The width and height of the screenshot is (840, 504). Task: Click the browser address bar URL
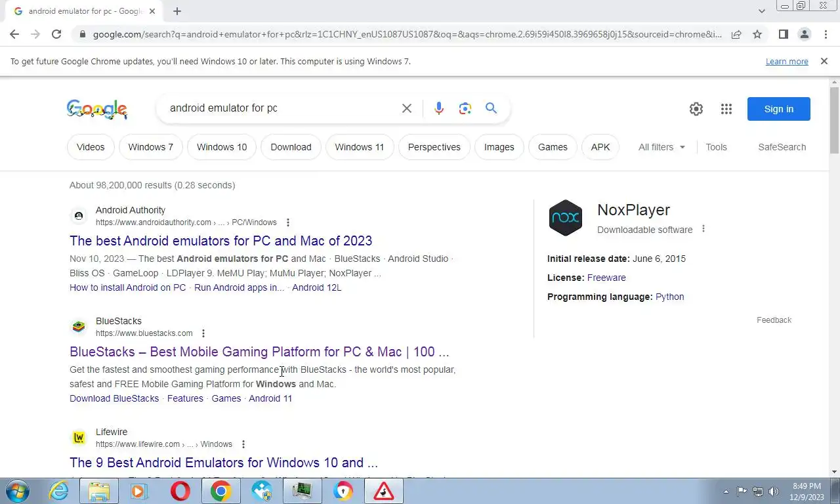click(x=407, y=34)
